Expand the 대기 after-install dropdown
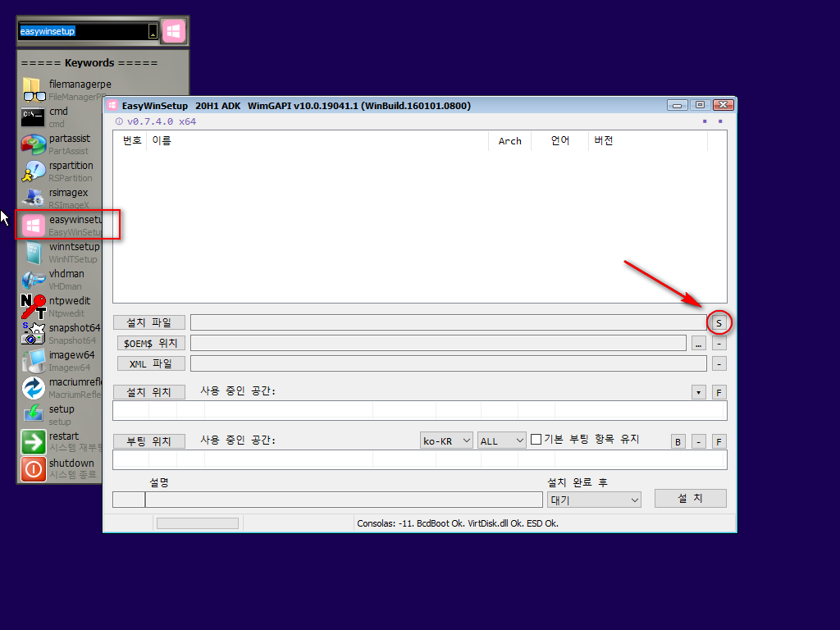 click(x=594, y=500)
